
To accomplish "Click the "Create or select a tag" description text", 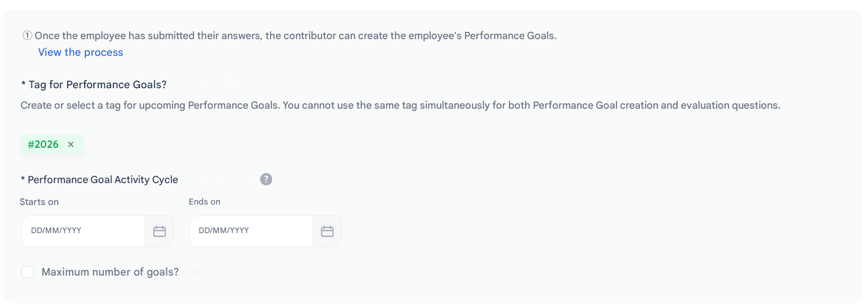I will (400, 105).
